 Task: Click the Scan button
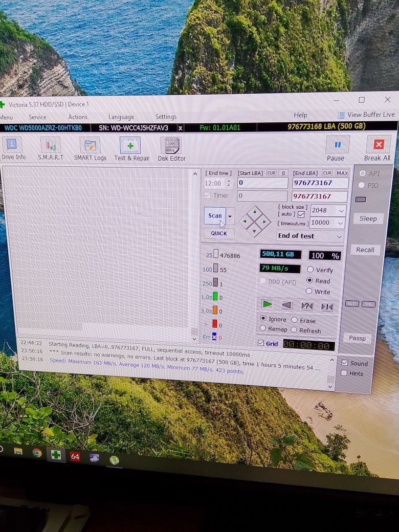(215, 216)
